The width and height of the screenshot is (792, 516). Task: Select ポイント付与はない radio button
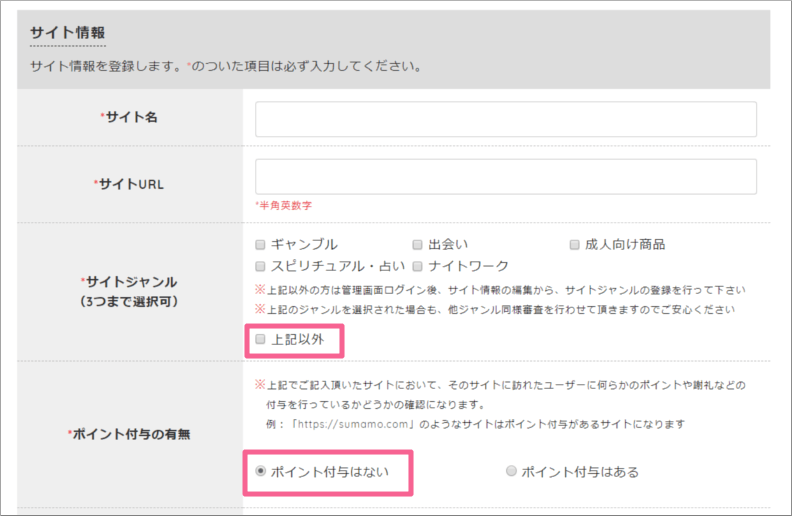pos(260,471)
